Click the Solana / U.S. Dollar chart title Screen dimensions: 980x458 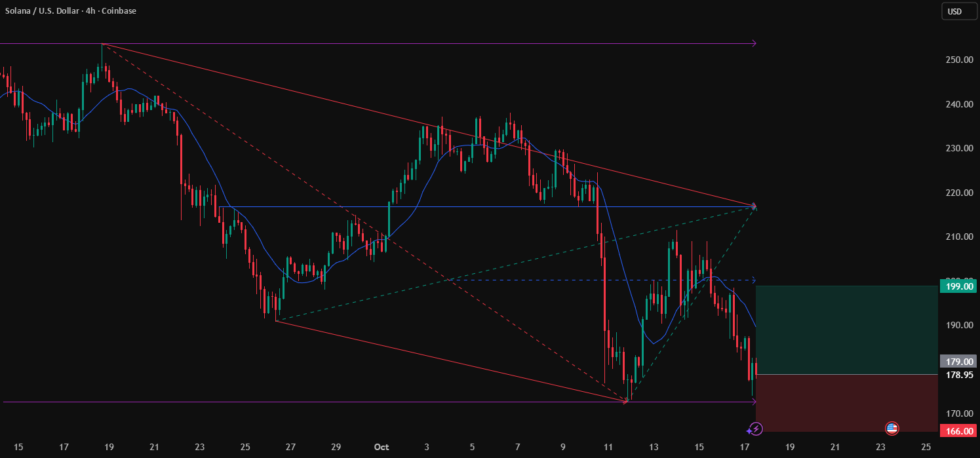[69, 11]
